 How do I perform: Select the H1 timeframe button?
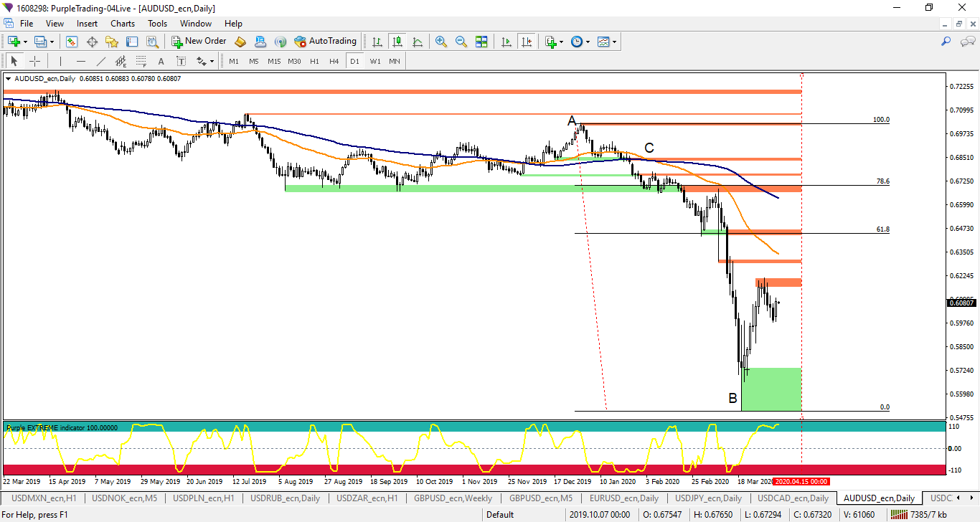[x=314, y=61]
